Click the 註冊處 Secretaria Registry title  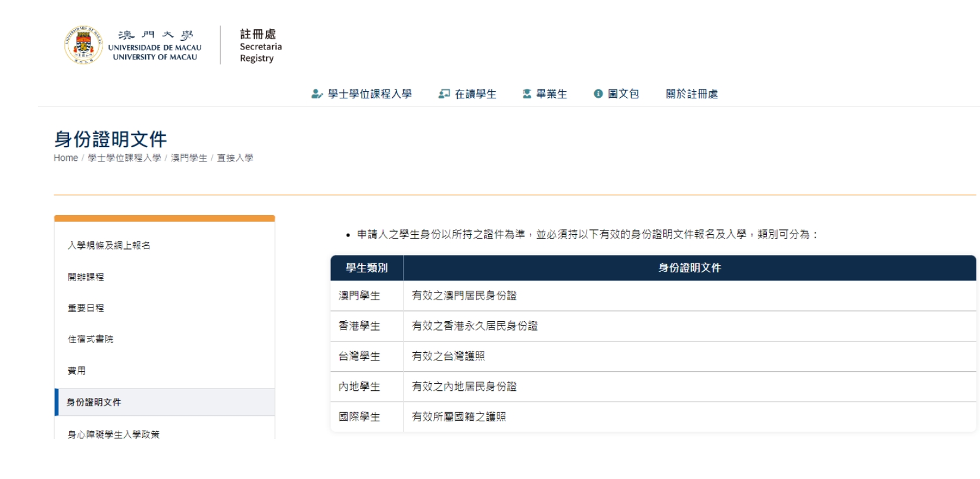click(x=261, y=46)
